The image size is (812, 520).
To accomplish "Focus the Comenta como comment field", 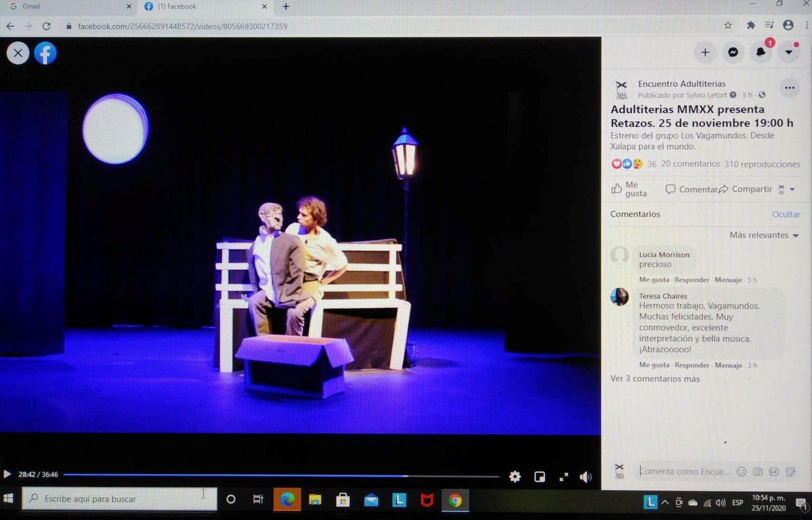I will (x=684, y=472).
